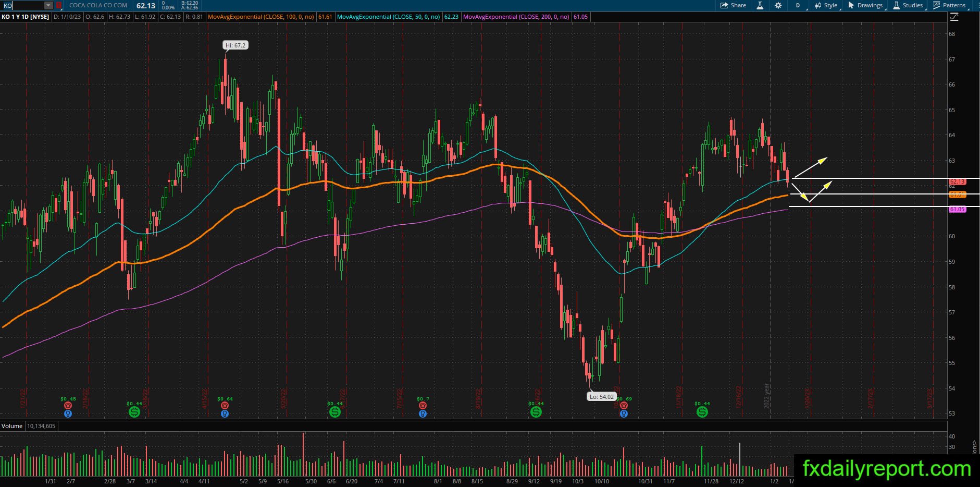Open the Studies menu
This screenshot has width=980, height=487.
click(x=908, y=5)
